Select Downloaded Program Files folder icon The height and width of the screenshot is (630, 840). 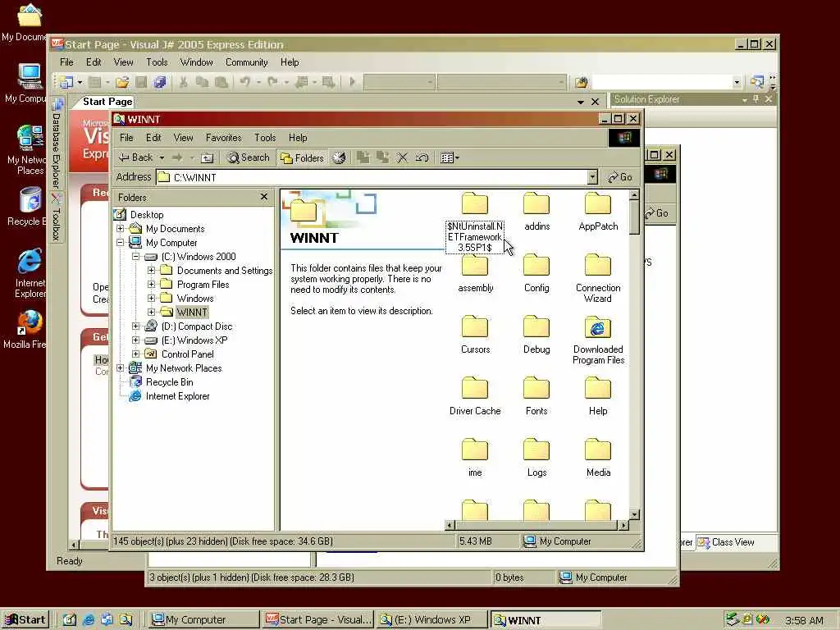coord(598,327)
